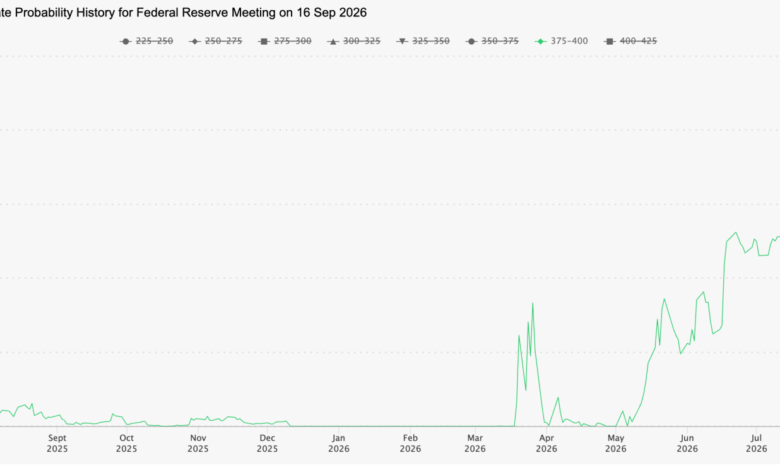
Task: Click the Dec 2025 axis label
Action: pos(267,443)
